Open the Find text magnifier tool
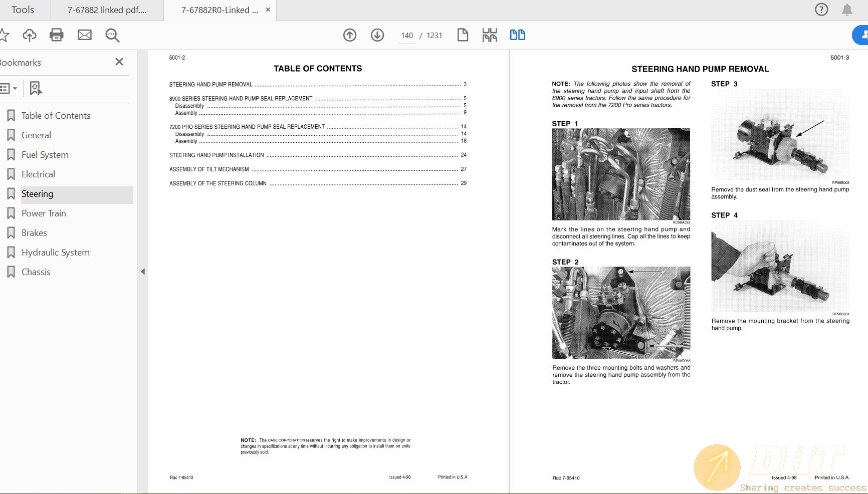This screenshot has width=868, height=494. click(x=112, y=35)
